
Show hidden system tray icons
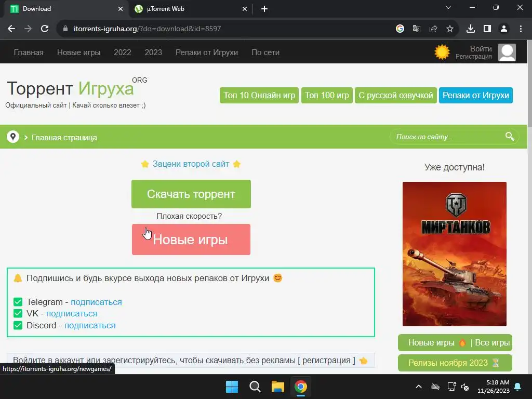[419, 387]
